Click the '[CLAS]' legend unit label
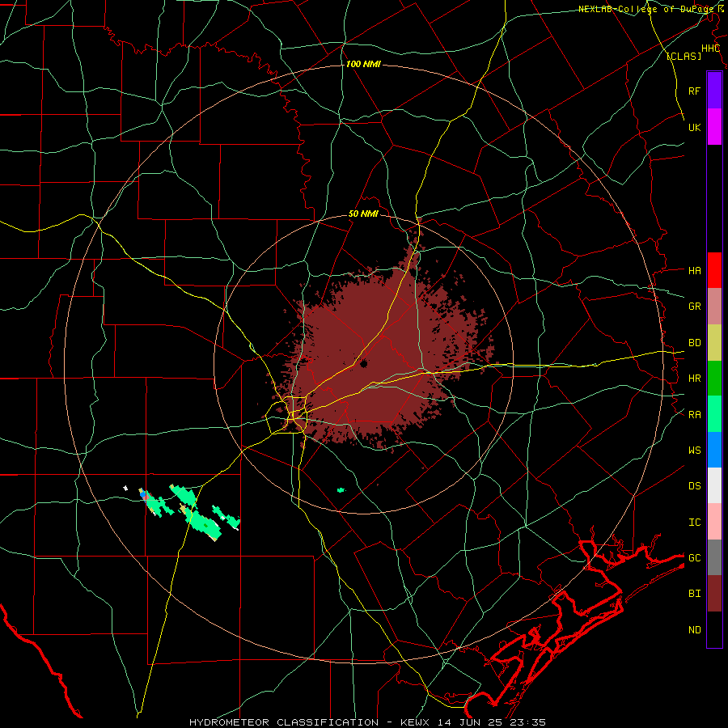728x728 pixels. 684,56
